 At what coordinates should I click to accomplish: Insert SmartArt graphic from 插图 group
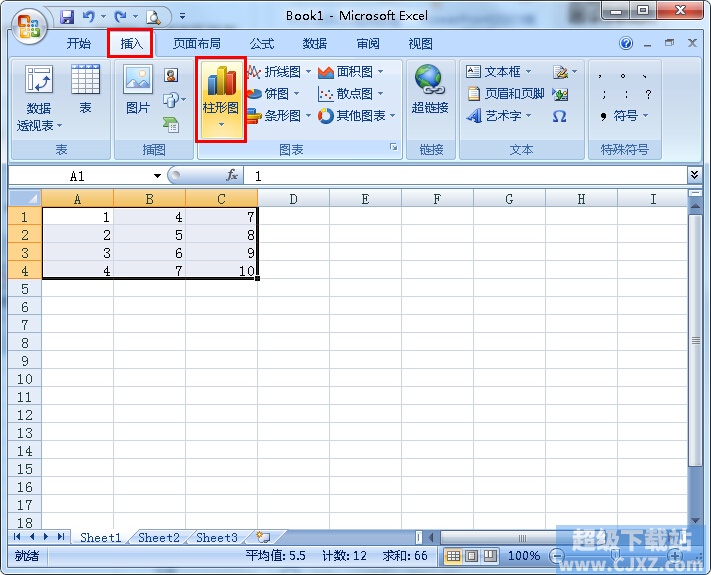coord(171,124)
